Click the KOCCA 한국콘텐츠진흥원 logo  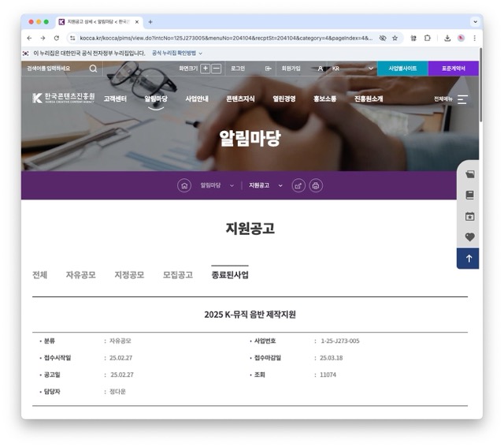63,98
